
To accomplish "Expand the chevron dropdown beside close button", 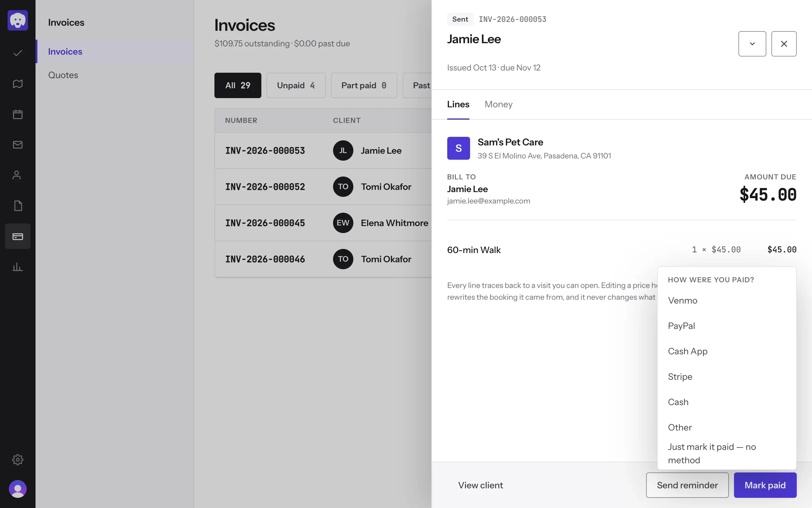I will pos(752,44).
